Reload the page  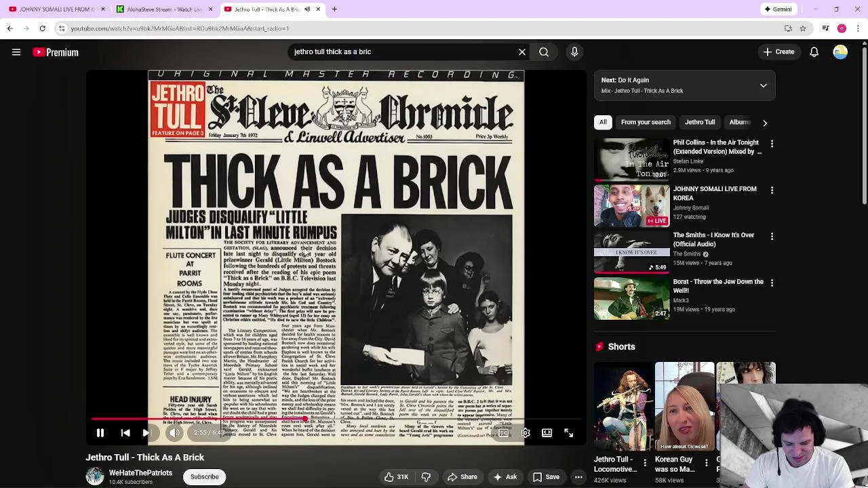click(x=42, y=28)
